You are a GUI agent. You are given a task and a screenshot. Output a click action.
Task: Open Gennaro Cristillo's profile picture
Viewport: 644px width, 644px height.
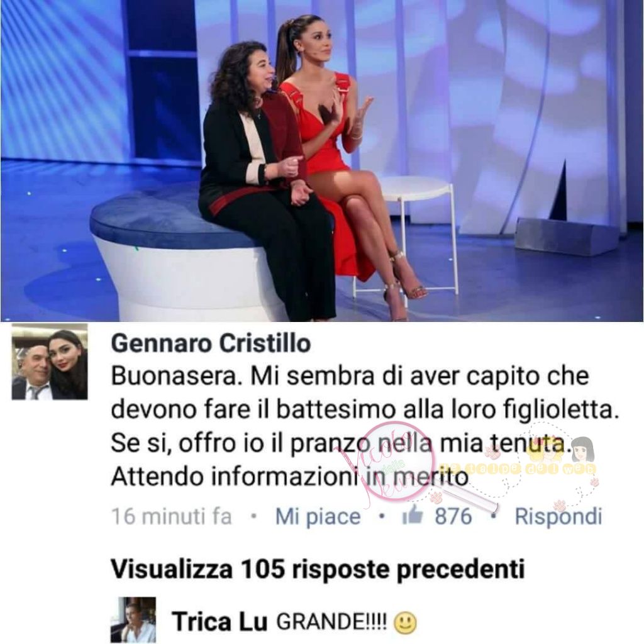click(x=50, y=362)
